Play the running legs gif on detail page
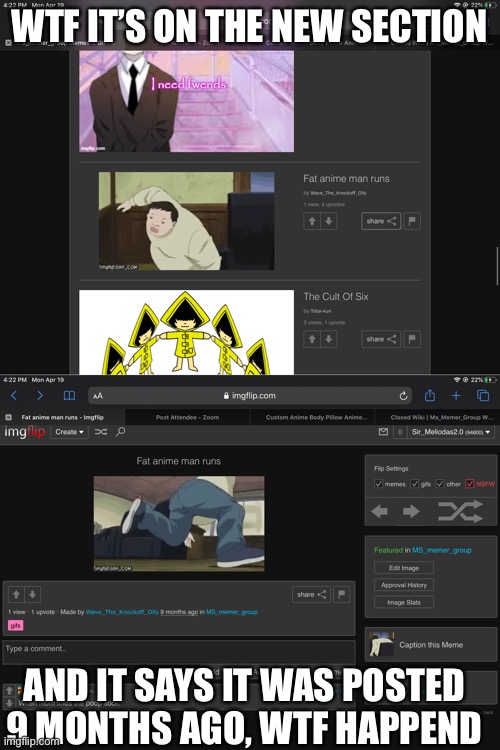This screenshot has height=750, width=500. (x=179, y=524)
